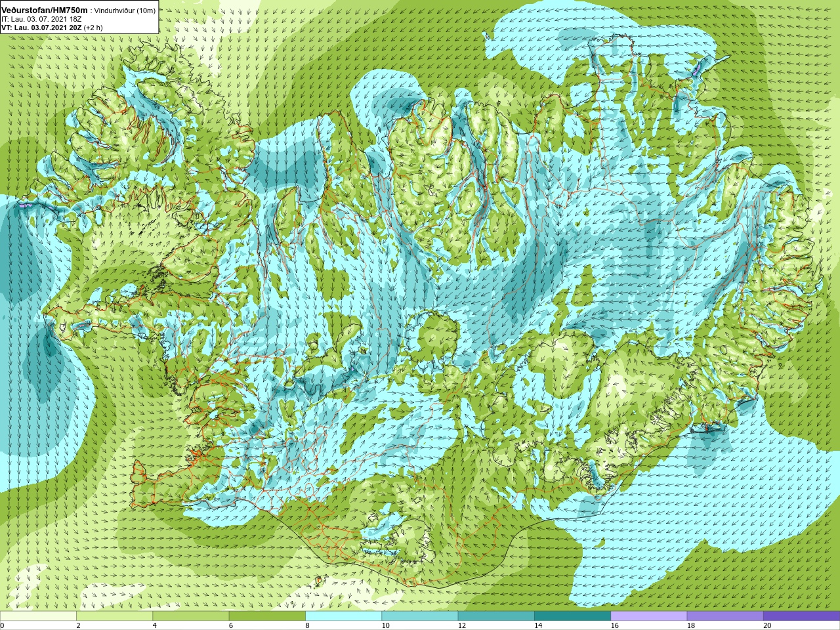Image resolution: width=840 pixels, height=630 pixels.
Task: Click the legend scale value '8'
Action: (x=307, y=625)
